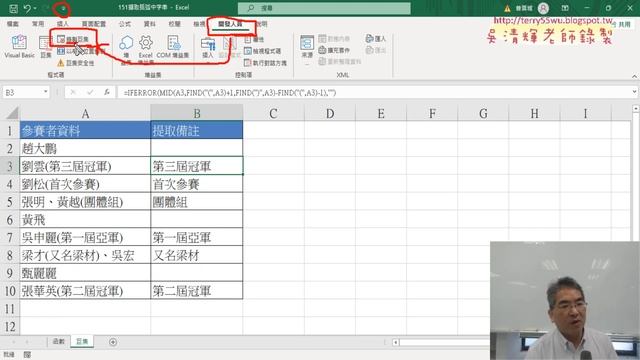
Task: Open the Undo history dropdown arrow
Action: (x=35, y=8)
